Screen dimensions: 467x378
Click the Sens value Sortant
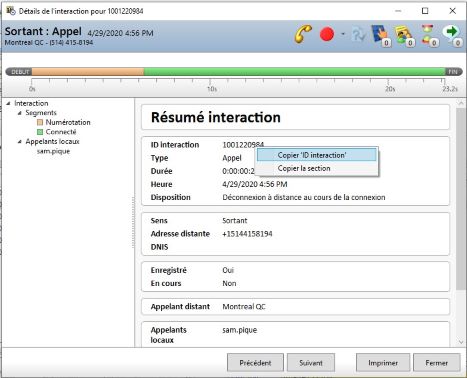[235, 221]
